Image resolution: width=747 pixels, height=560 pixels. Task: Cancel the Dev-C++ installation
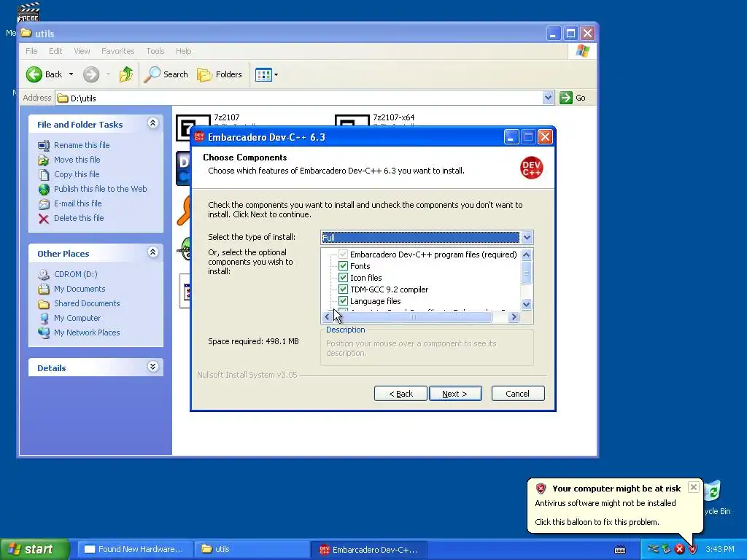[x=518, y=394]
